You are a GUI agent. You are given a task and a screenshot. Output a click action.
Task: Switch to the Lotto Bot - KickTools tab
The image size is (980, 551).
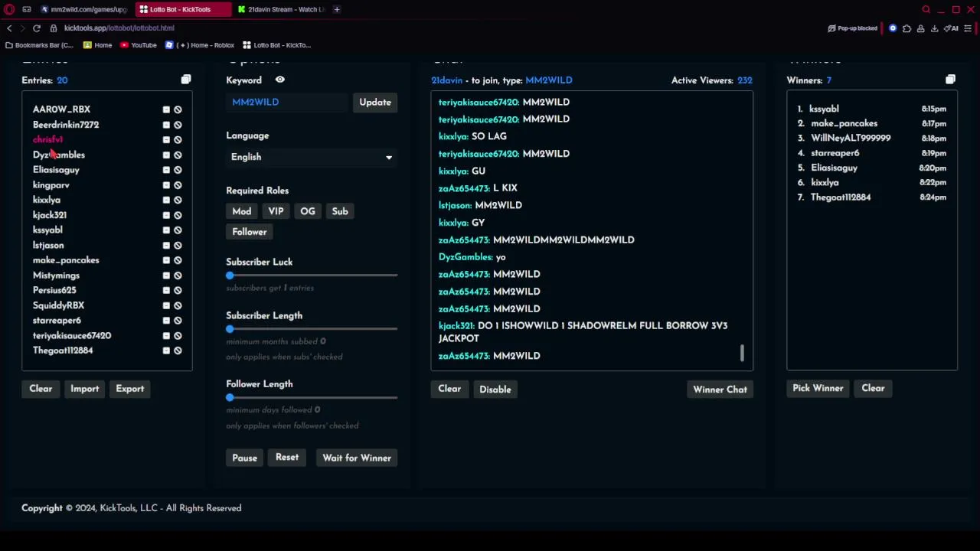[182, 9]
